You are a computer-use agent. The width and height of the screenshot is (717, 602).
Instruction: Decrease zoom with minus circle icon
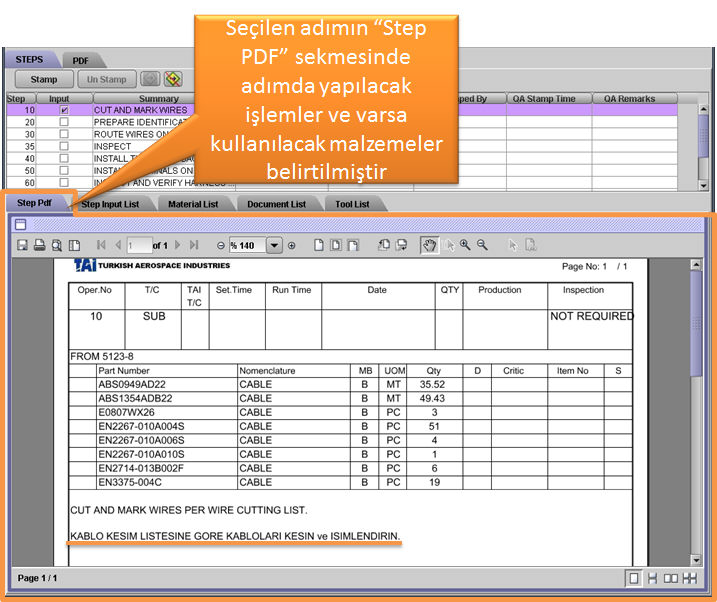tap(221, 245)
